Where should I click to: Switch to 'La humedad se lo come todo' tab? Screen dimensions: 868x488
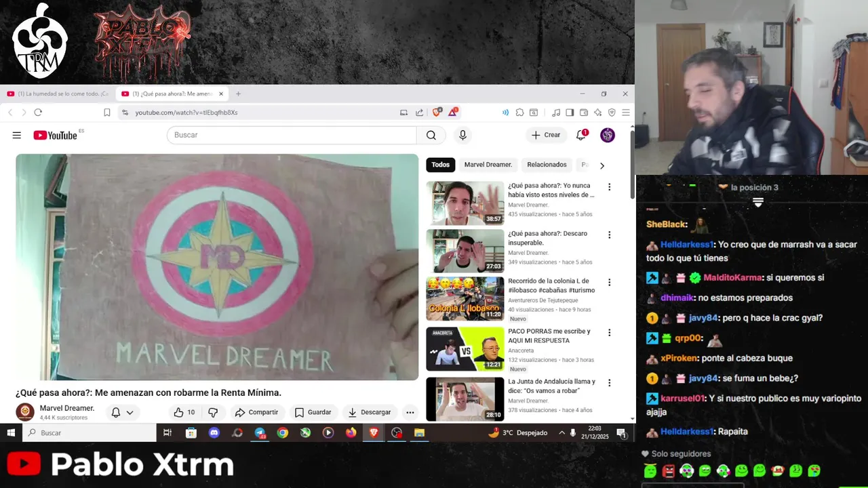[x=58, y=94]
